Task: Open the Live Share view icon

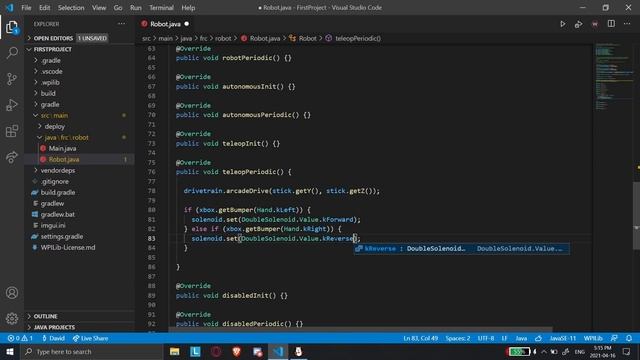Action: (12, 157)
